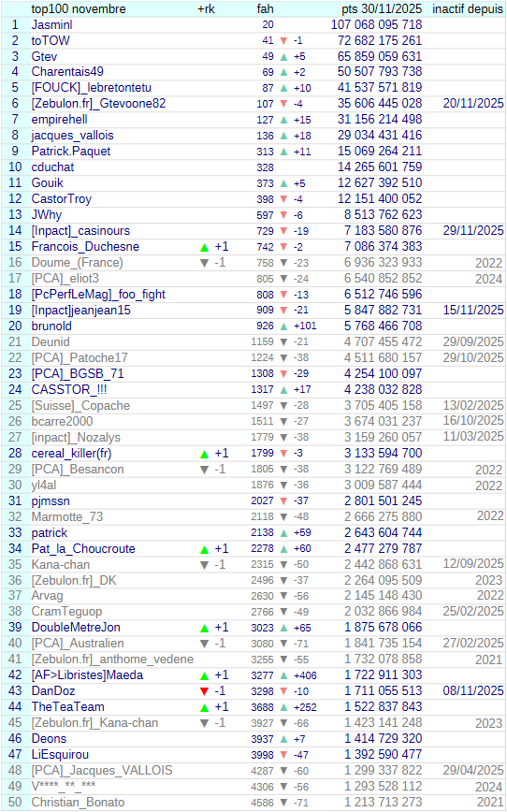Click the down triangle in CastorTroy's fah column
The width and height of the screenshot is (507, 812).
[283, 199]
